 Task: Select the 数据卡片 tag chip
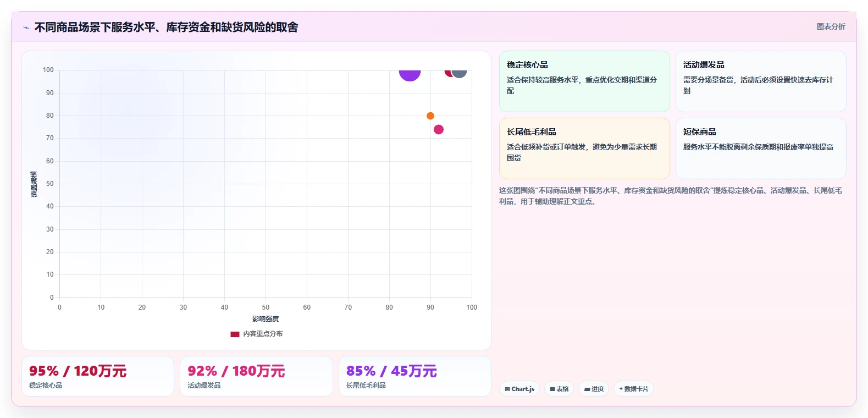[634, 389]
